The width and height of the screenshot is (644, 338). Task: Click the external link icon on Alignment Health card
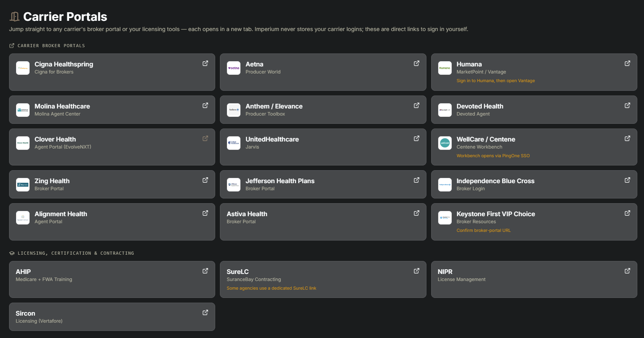(205, 213)
